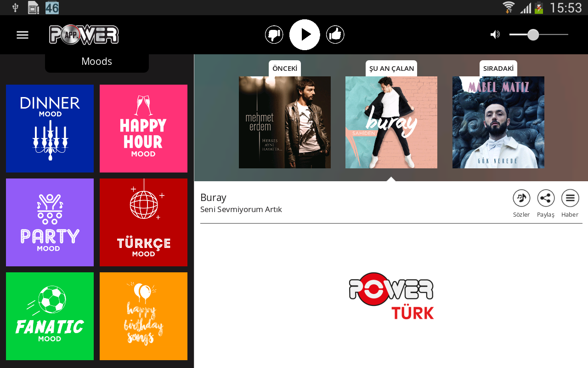This screenshot has height=368, width=588.
Task: Like the playing track with thumbs up
Action: pyautogui.click(x=335, y=34)
